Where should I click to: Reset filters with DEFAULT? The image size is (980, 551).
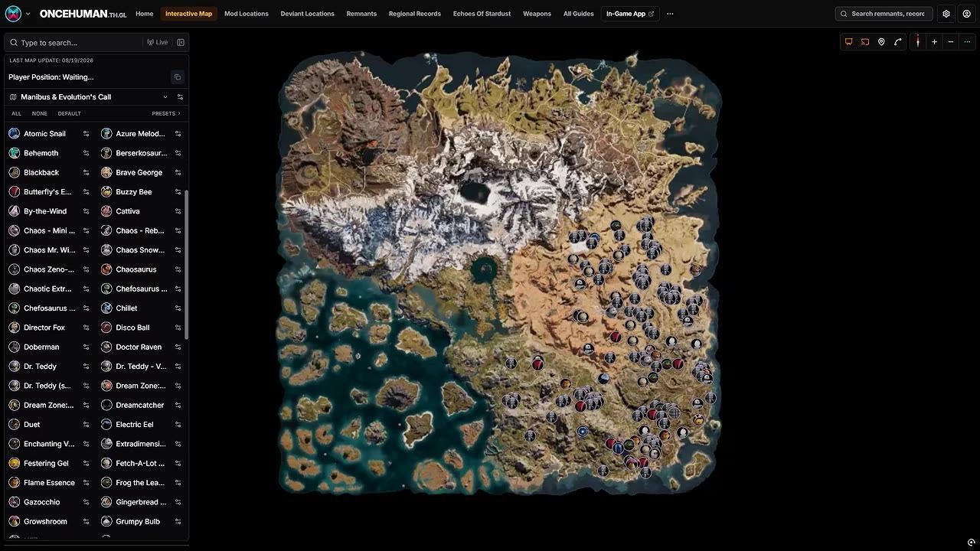click(x=70, y=113)
